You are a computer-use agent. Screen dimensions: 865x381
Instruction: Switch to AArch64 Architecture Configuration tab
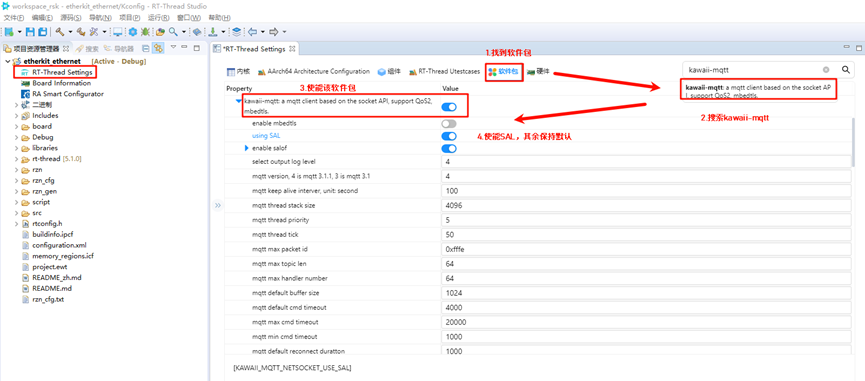[313, 72]
